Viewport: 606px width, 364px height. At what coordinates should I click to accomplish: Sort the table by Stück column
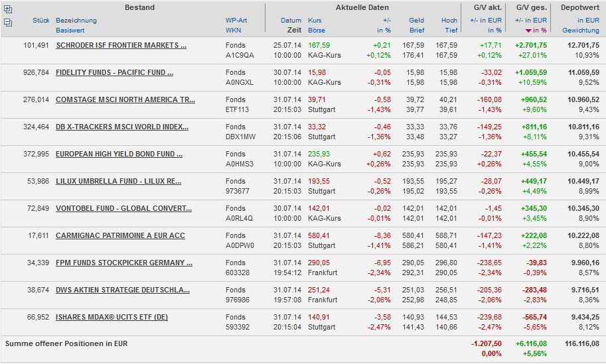point(40,21)
